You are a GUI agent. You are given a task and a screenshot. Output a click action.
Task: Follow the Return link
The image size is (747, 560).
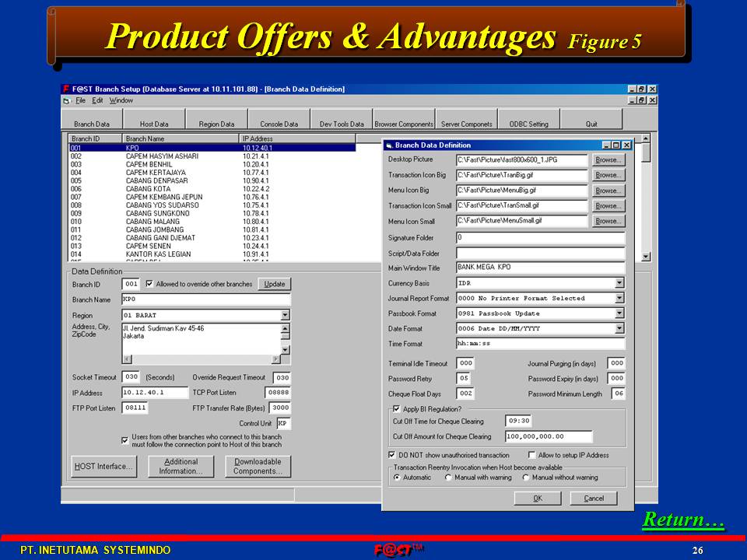[x=682, y=520]
